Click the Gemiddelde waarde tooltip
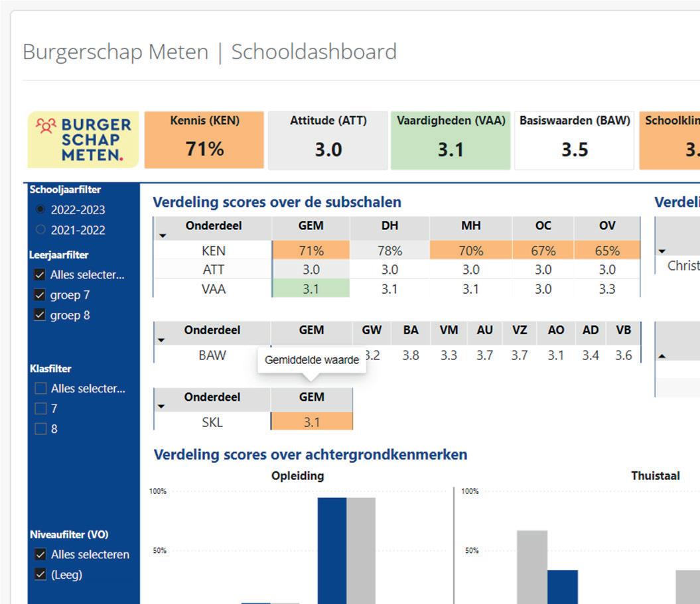Image resolution: width=700 pixels, height=604 pixels. point(312,360)
